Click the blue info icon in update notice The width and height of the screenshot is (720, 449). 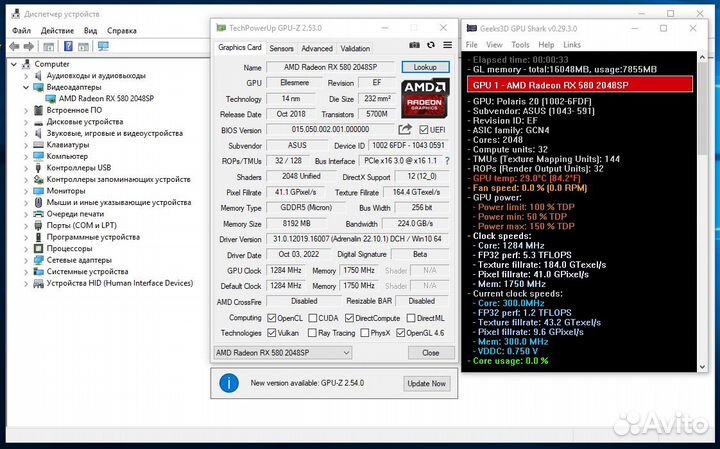pos(229,383)
